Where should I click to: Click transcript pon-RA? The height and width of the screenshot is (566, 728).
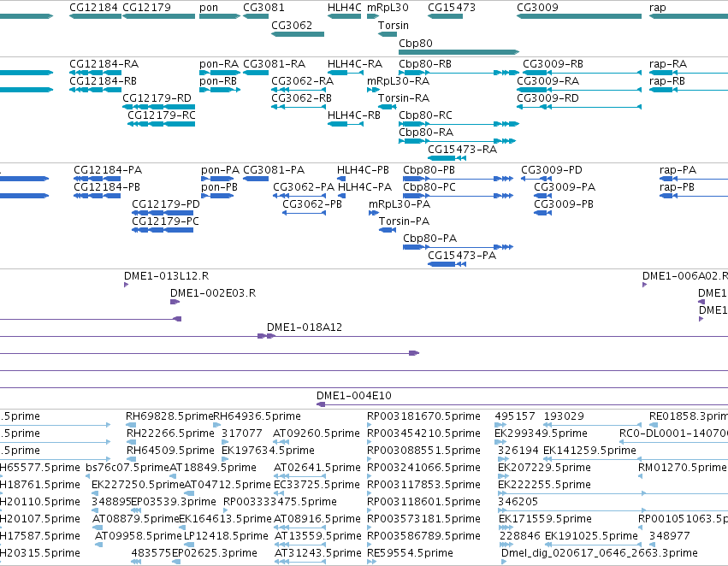tap(219, 63)
